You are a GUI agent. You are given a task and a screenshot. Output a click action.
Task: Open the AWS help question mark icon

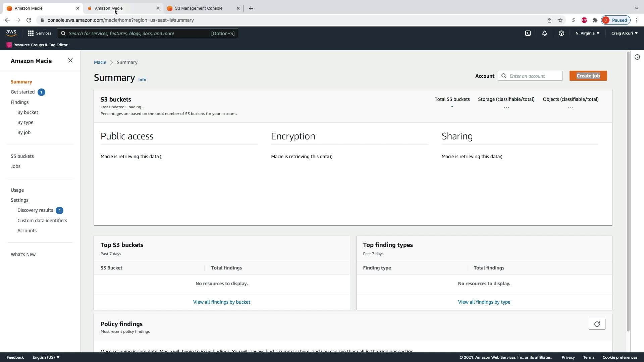coord(561,33)
